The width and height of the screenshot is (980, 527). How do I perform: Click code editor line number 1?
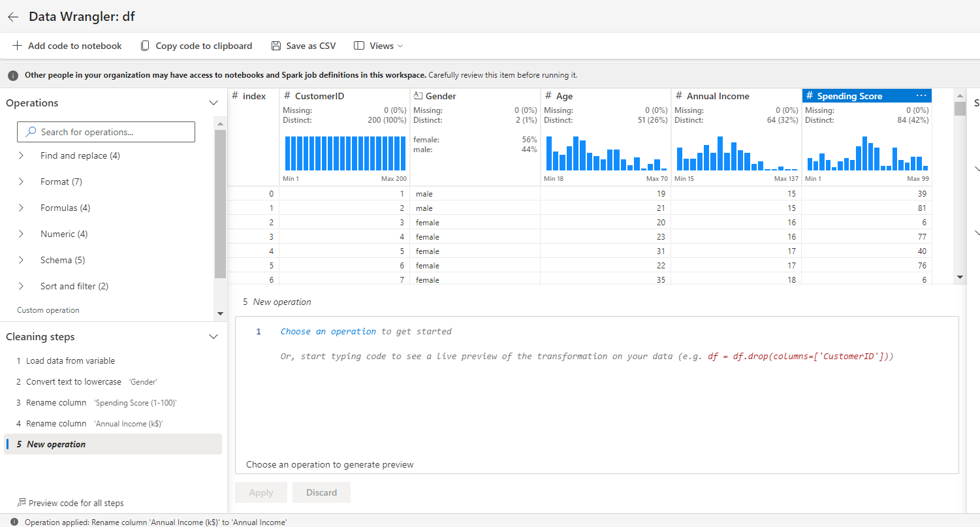pos(259,332)
